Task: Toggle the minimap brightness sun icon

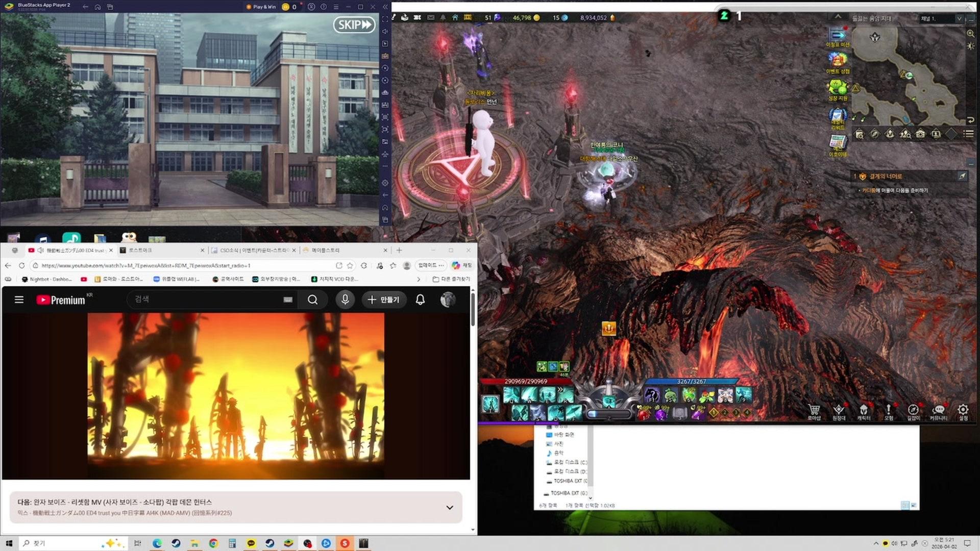Action: coord(970,46)
